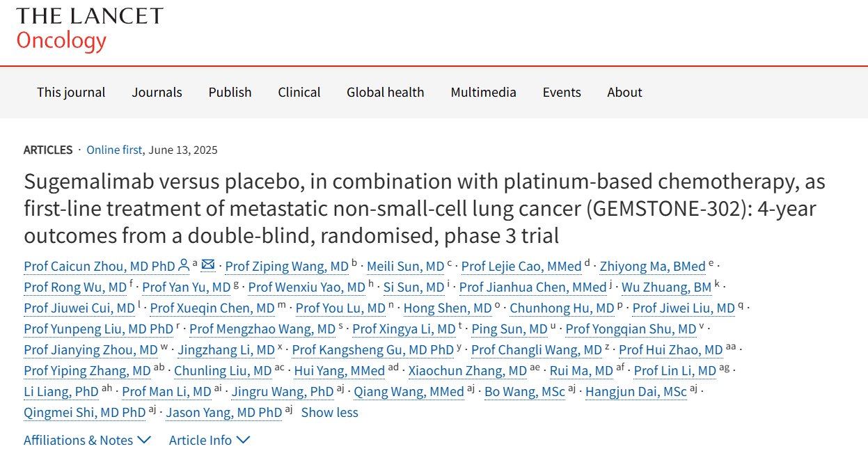Viewport: 868px width, 458px height.
Task: Select Publish in navigation bar
Action: [x=230, y=92]
